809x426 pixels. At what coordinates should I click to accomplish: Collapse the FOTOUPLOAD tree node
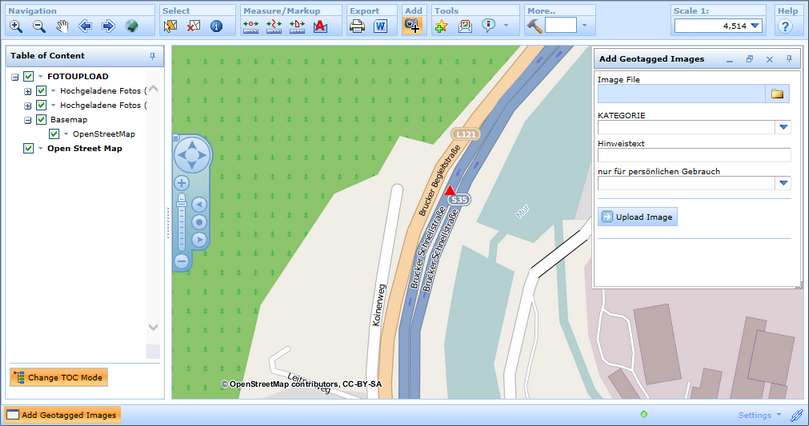pyautogui.click(x=15, y=76)
